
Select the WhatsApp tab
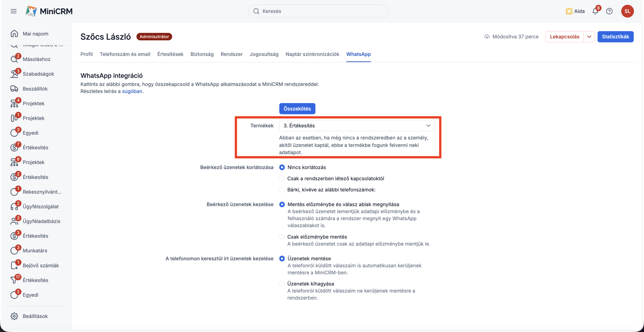358,54
